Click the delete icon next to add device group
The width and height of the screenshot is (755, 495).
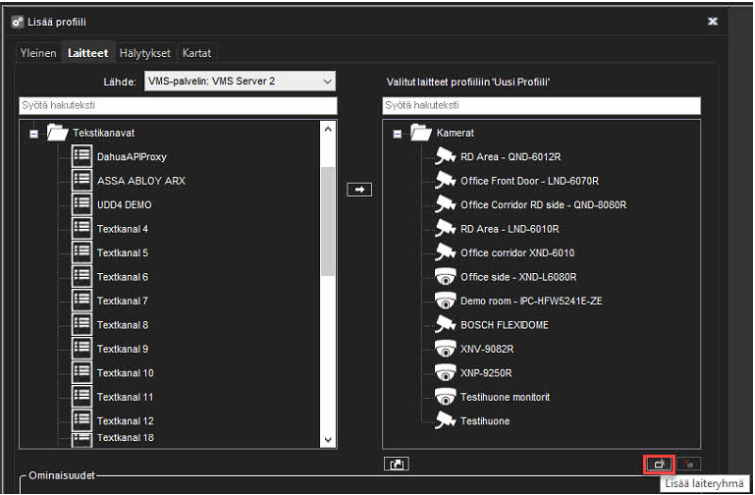point(689,464)
